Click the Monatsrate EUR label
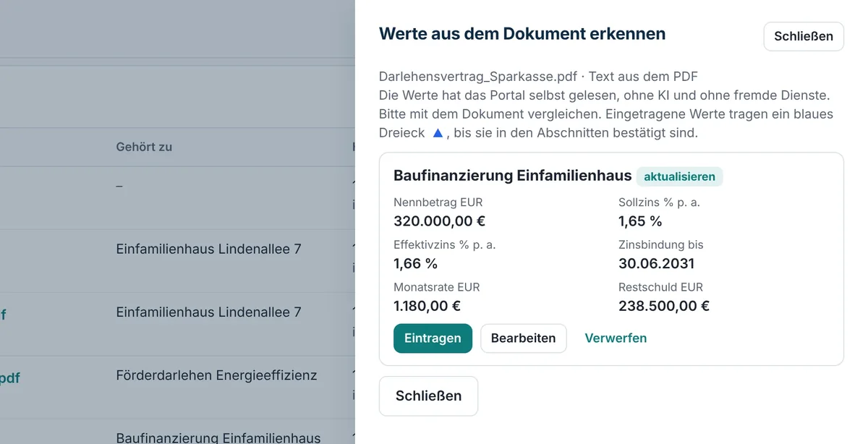This screenshot has width=868, height=444. click(436, 287)
